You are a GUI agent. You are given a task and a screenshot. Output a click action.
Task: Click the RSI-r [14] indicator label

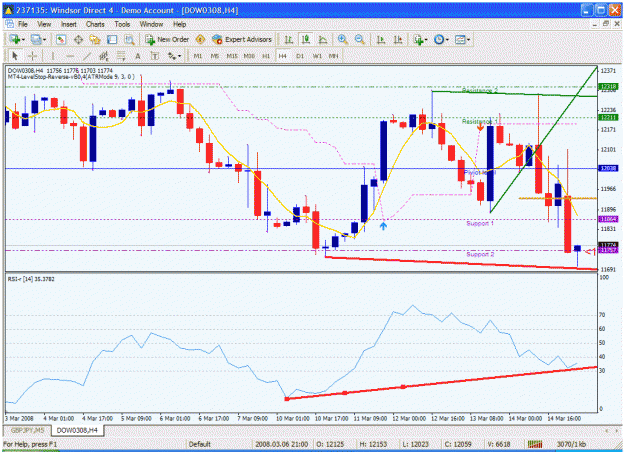pos(31,279)
